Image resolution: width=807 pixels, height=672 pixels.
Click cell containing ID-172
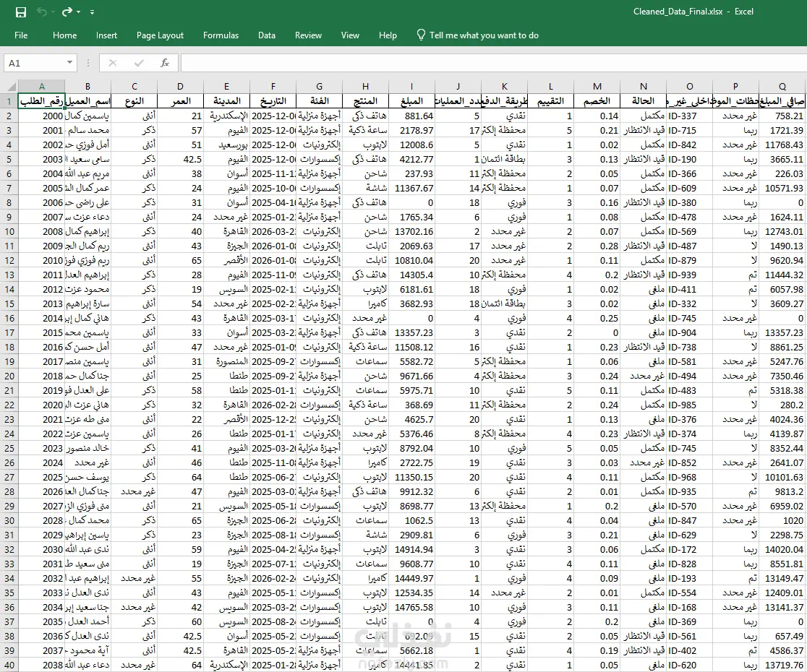point(690,550)
